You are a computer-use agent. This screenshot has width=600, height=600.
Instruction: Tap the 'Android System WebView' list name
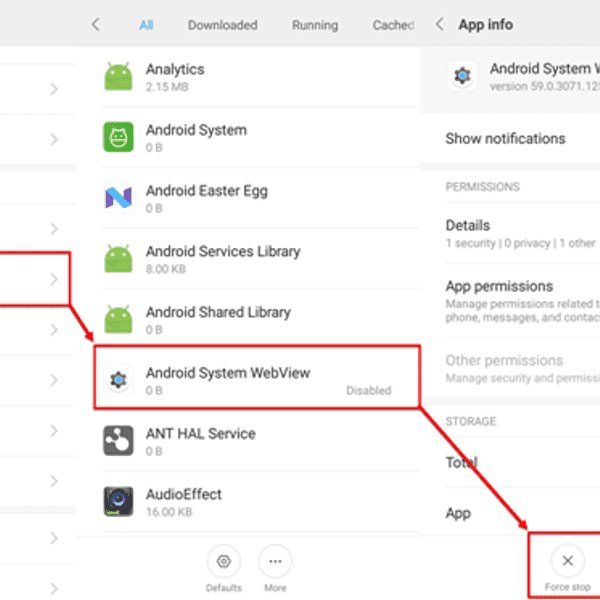pos(228,373)
